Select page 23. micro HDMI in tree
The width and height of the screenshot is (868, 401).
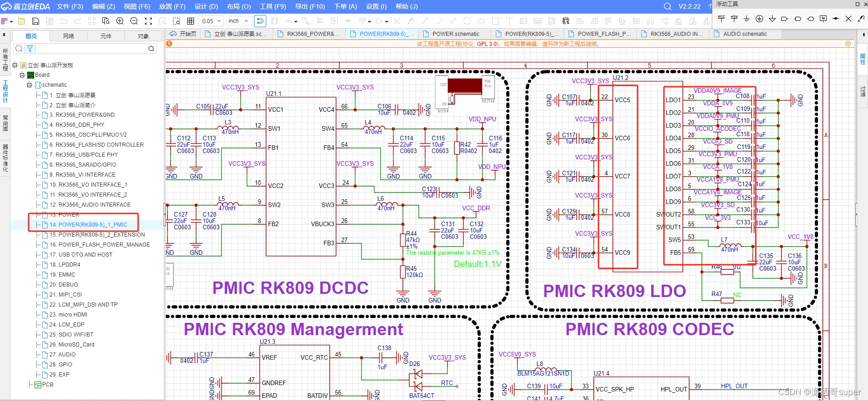coord(68,314)
